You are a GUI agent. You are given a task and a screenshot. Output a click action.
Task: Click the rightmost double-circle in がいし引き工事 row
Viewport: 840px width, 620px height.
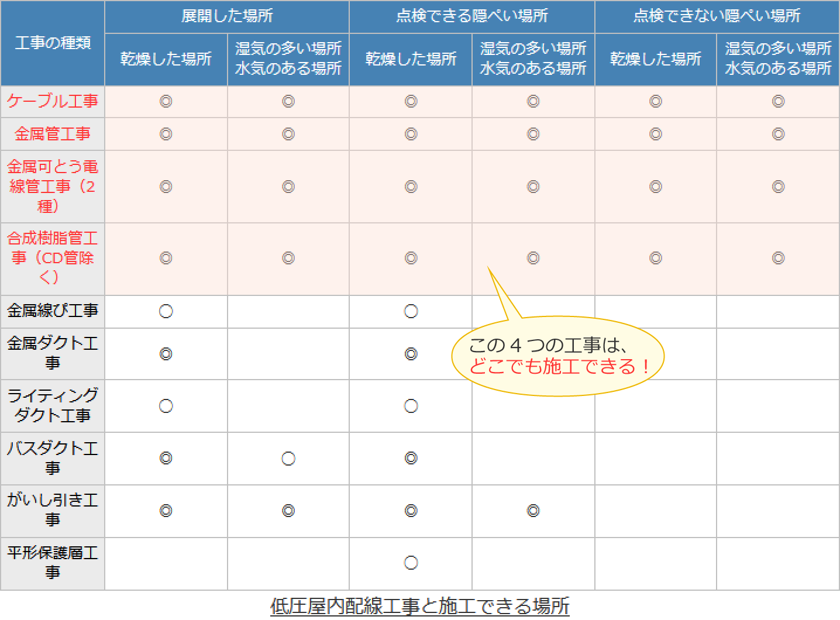(x=533, y=511)
